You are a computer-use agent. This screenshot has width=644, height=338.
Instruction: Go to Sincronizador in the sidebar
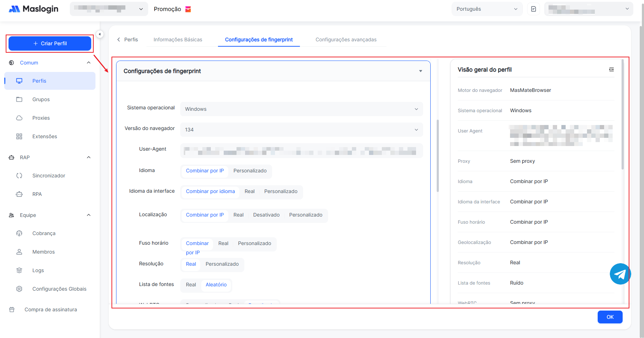pyautogui.click(x=48, y=176)
